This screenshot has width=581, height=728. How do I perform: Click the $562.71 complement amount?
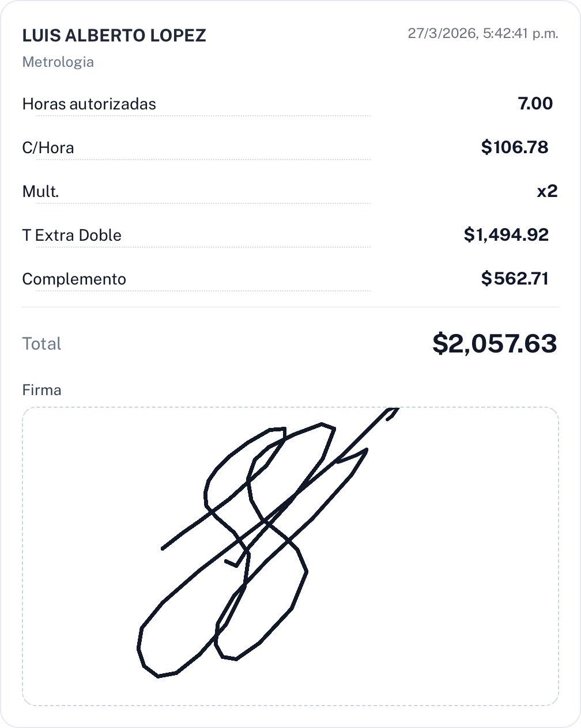514,279
